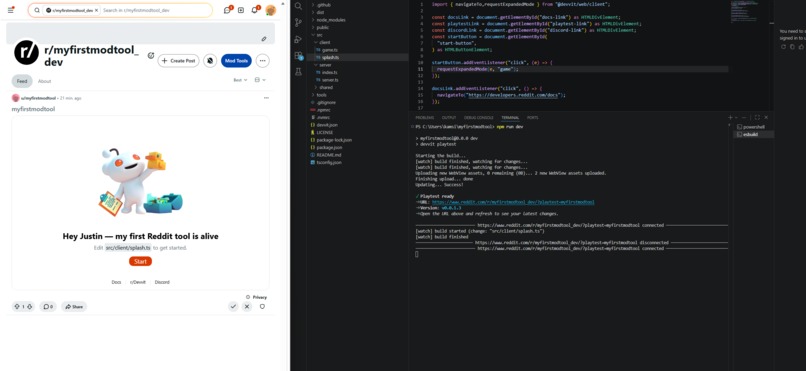This screenshot has height=371, width=806.
Task: Select the powershell terminal entry
Action: click(x=754, y=127)
